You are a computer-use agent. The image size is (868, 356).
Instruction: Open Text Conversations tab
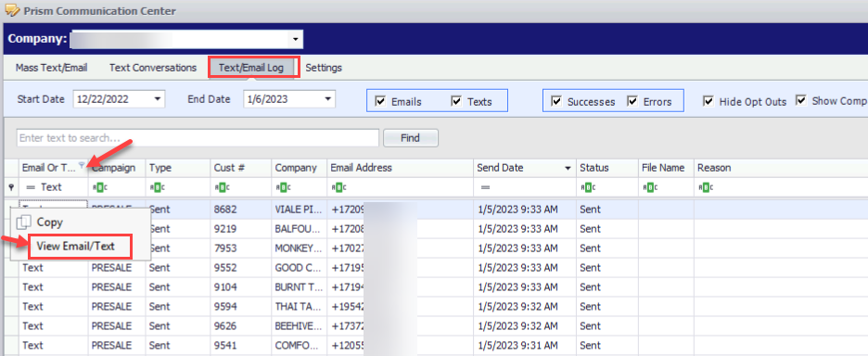point(153,68)
